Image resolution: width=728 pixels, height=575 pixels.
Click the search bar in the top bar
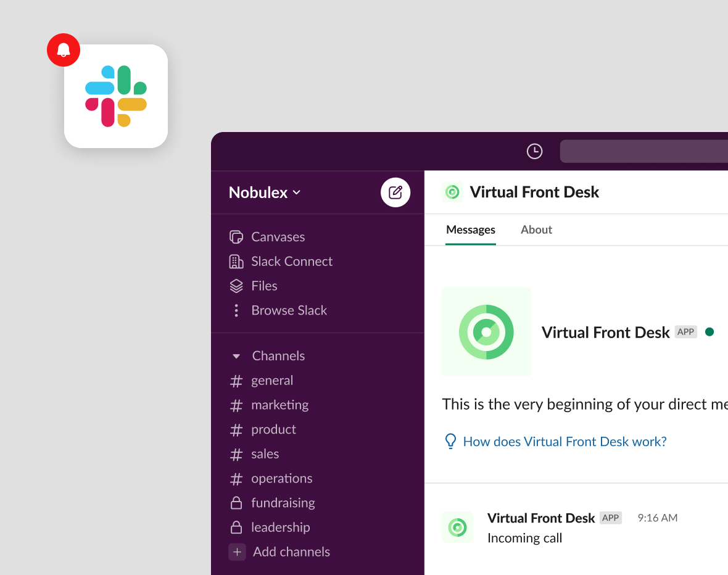(x=644, y=151)
